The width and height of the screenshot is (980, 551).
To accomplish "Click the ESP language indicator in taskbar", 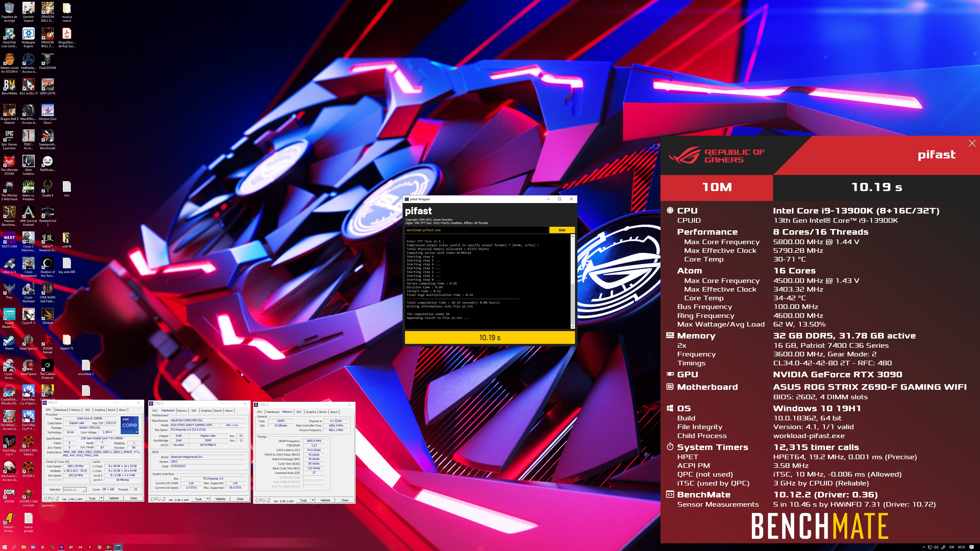I will (952, 547).
